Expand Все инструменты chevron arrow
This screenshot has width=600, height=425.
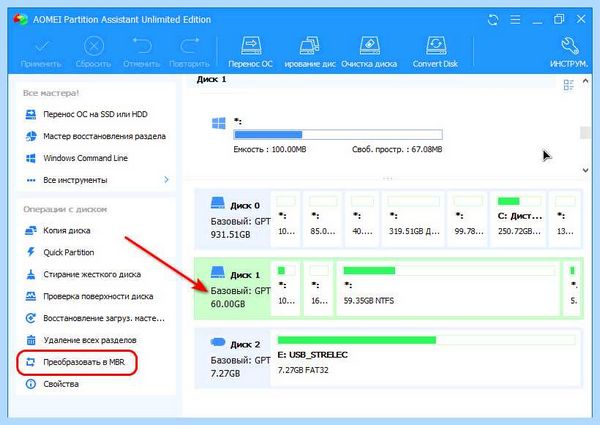tap(166, 179)
